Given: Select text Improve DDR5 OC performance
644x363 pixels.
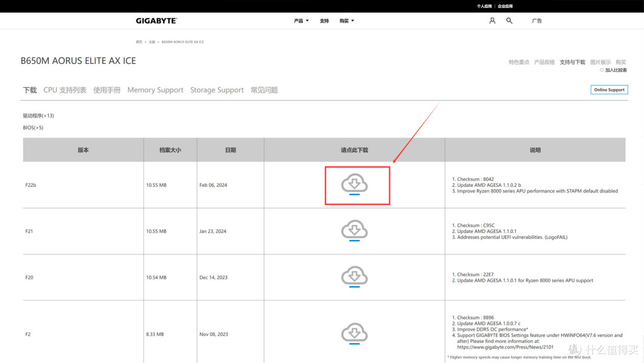Looking at the screenshot, I should pos(492,330).
